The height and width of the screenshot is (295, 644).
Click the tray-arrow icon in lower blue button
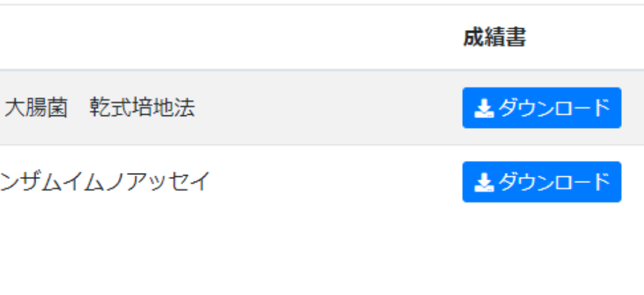point(484,182)
